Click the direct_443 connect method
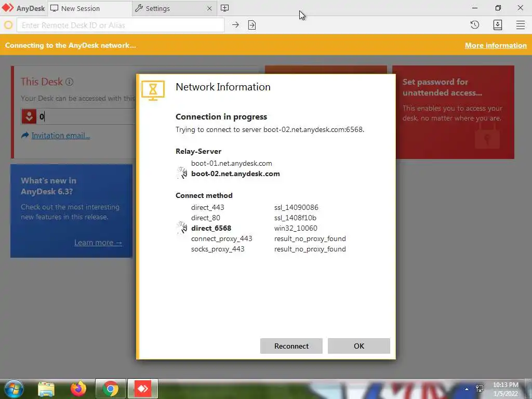Viewport: 532px width, 399px height. (208, 207)
